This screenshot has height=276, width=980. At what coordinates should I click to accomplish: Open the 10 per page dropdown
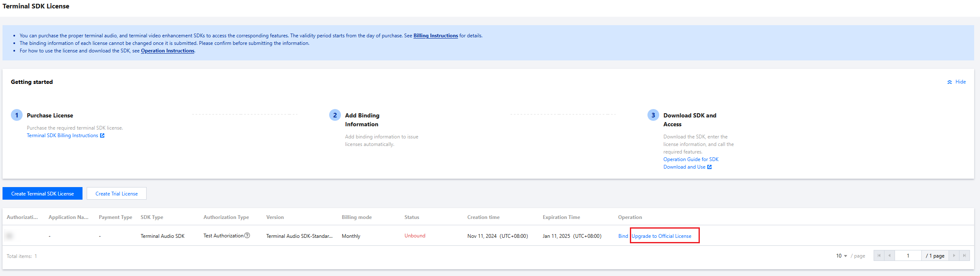point(842,256)
